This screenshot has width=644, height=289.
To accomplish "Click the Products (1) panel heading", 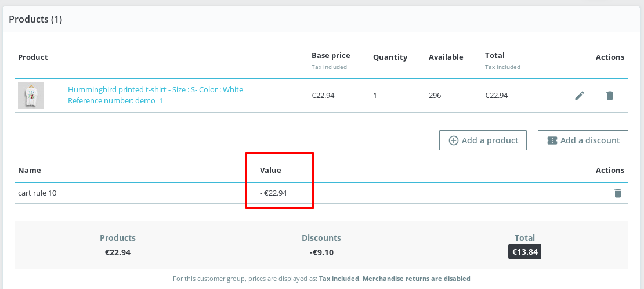I will tap(35, 19).
